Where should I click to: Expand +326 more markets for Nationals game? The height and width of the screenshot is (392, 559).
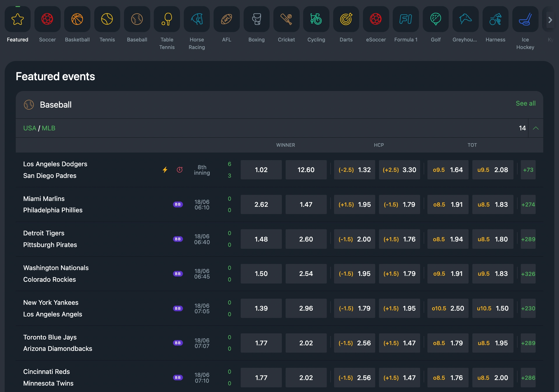[x=528, y=274]
